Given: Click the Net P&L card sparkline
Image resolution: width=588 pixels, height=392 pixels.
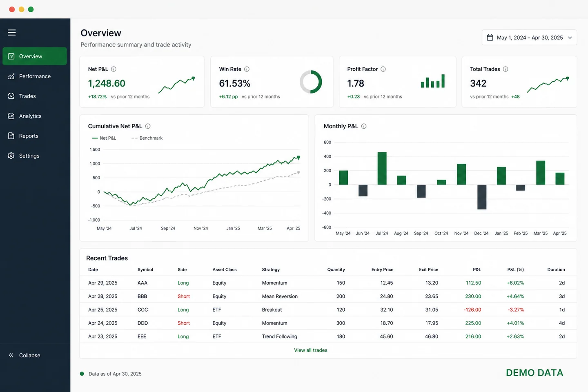Looking at the screenshot, I should (x=176, y=85).
